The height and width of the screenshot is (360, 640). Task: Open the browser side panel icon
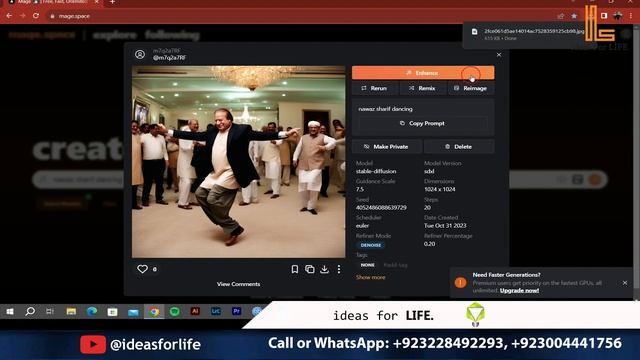(604, 16)
